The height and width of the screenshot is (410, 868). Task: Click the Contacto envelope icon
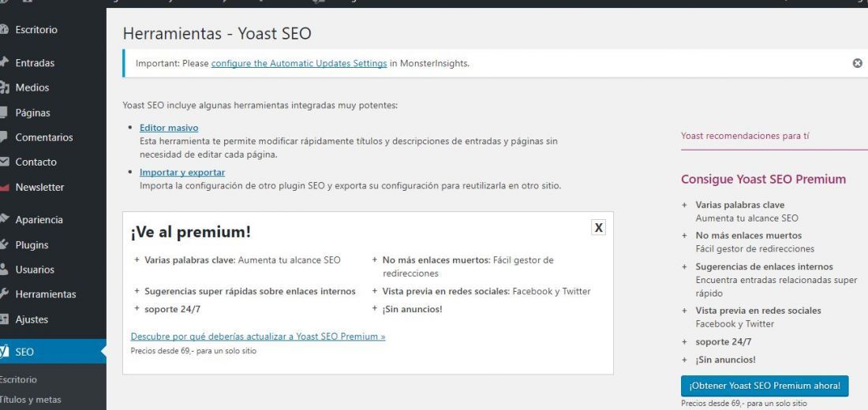click(x=4, y=162)
